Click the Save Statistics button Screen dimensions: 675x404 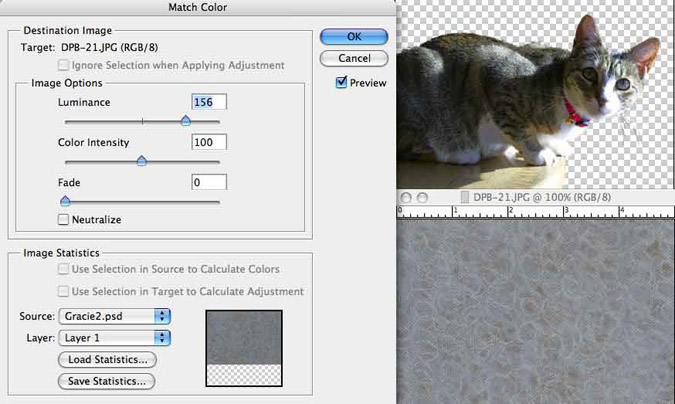coord(106,381)
